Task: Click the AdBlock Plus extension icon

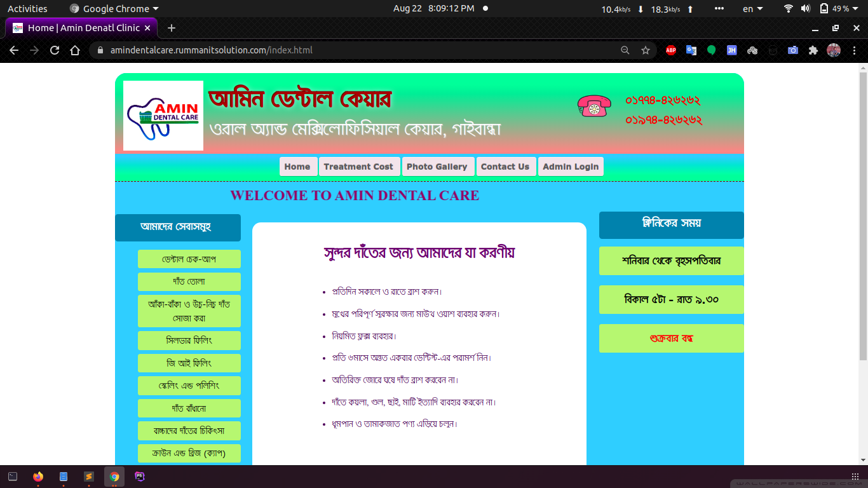Action: (670, 50)
